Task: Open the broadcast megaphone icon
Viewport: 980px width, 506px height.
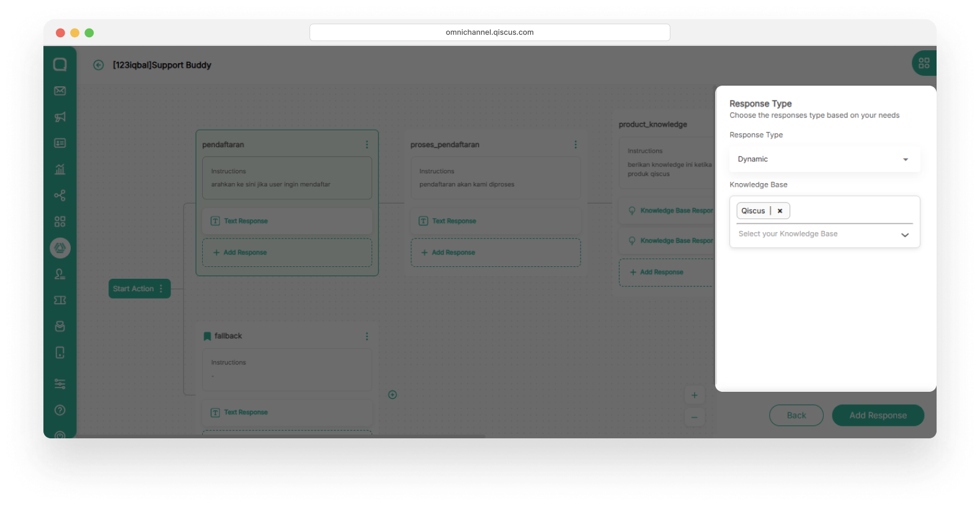Action: click(x=60, y=117)
